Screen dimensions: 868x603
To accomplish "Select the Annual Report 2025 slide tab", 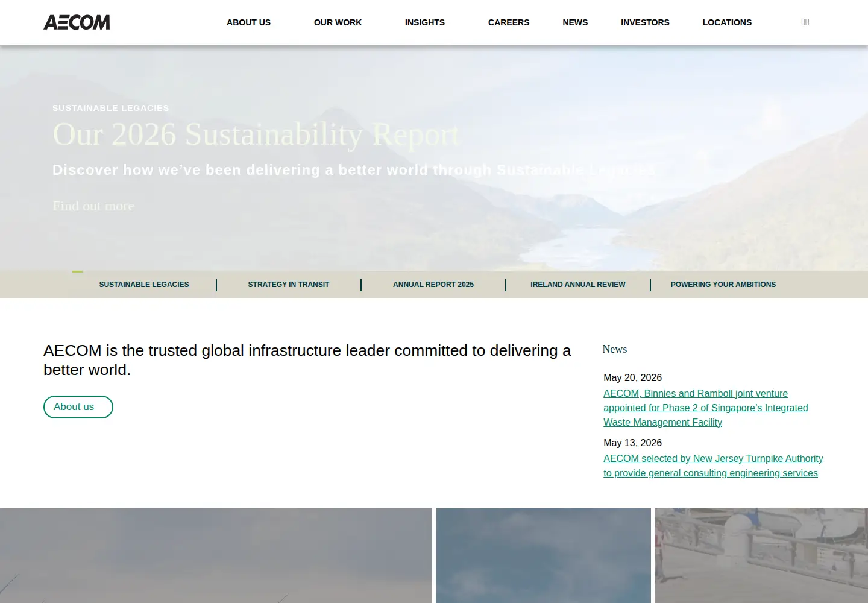I will [x=433, y=285].
